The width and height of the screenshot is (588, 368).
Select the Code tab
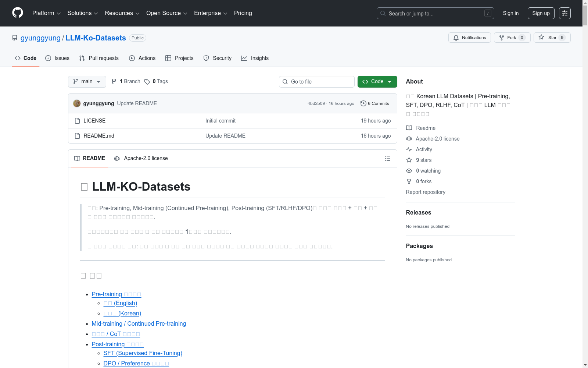[26, 58]
